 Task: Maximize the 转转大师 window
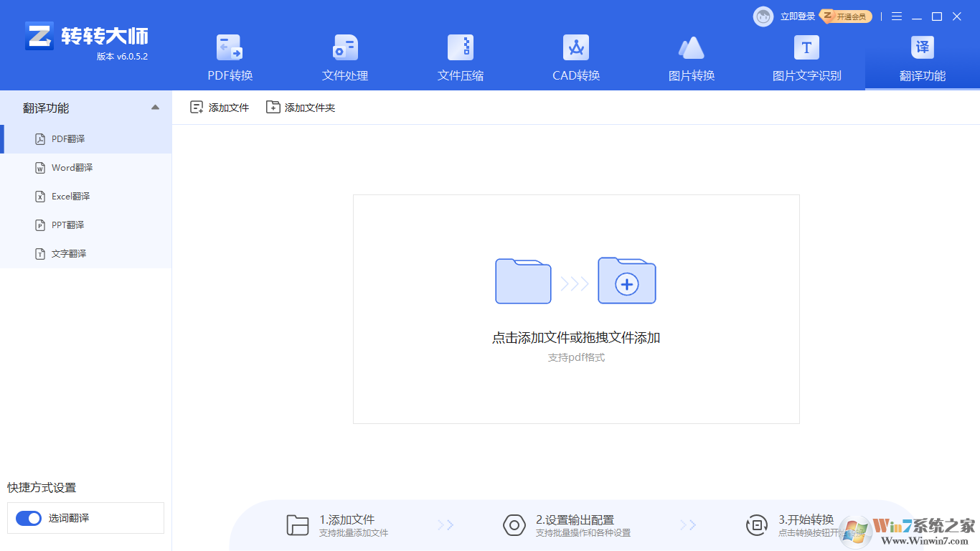tap(937, 17)
